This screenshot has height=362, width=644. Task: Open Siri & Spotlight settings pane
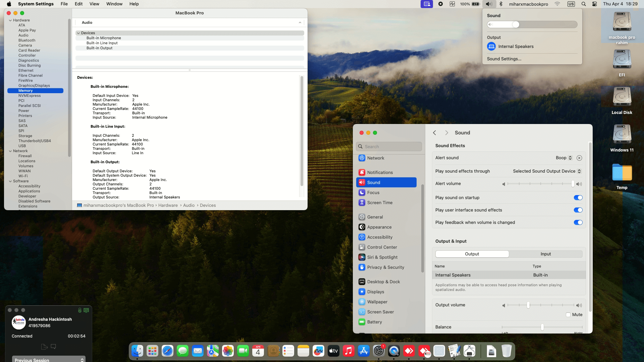click(x=382, y=257)
